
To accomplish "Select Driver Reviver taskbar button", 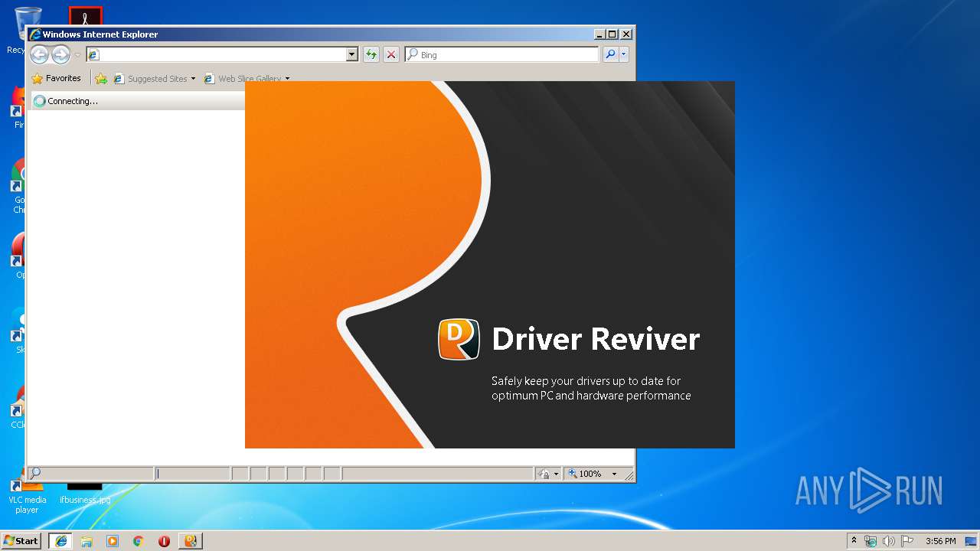I will coord(190,541).
